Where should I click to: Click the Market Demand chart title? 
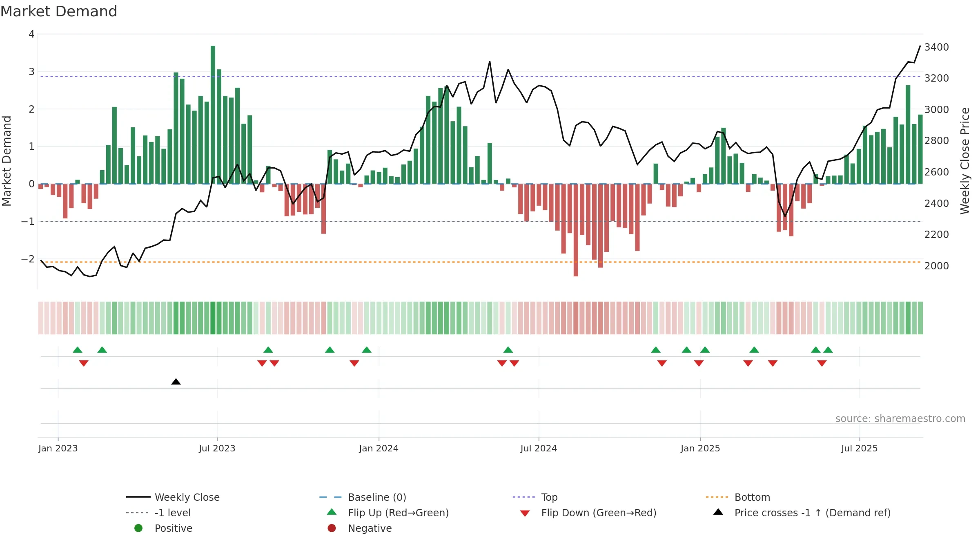(59, 11)
